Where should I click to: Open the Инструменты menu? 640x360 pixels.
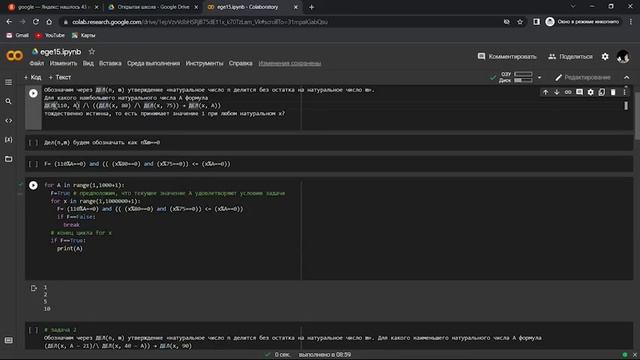tap(204, 63)
